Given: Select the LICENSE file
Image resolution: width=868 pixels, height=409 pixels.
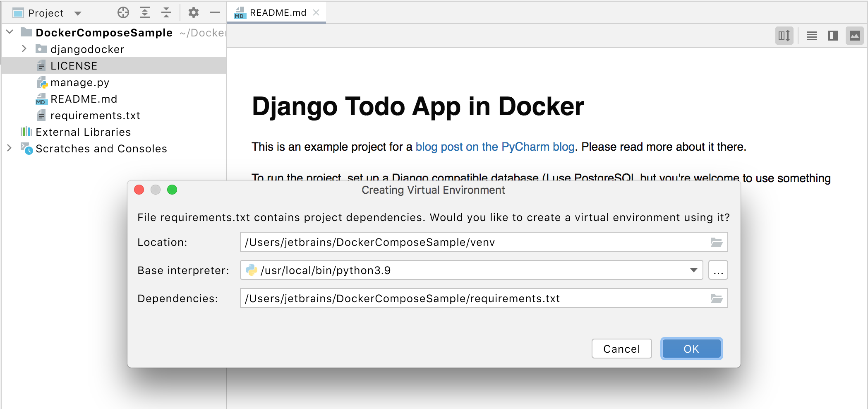Looking at the screenshot, I should click(x=74, y=65).
